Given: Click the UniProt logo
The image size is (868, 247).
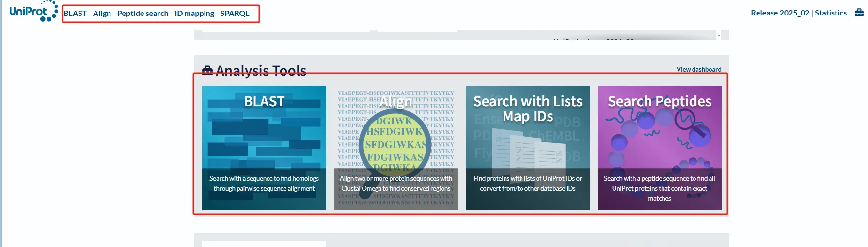Looking at the screenshot, I should (33, 12).
